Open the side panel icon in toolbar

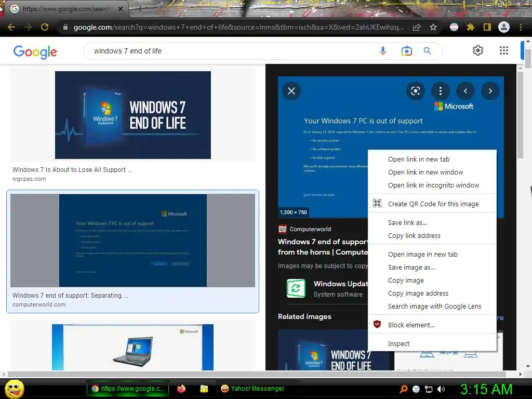(487, 27)
